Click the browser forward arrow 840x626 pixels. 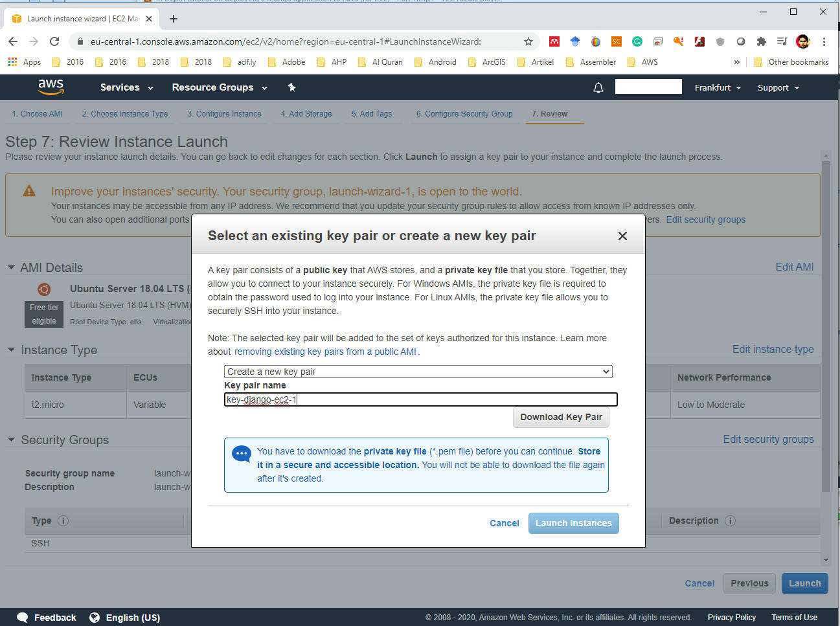point(34,41)
